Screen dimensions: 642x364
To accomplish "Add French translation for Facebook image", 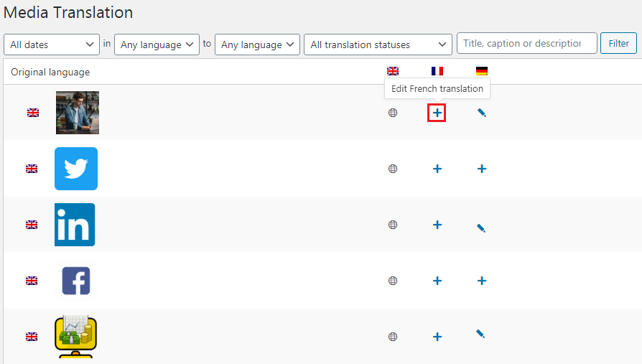I will coord(437,281).
